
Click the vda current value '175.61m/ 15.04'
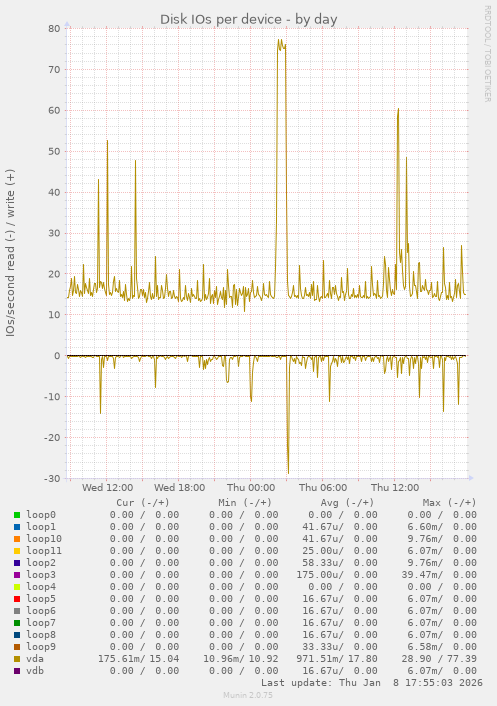pos(139,659)
